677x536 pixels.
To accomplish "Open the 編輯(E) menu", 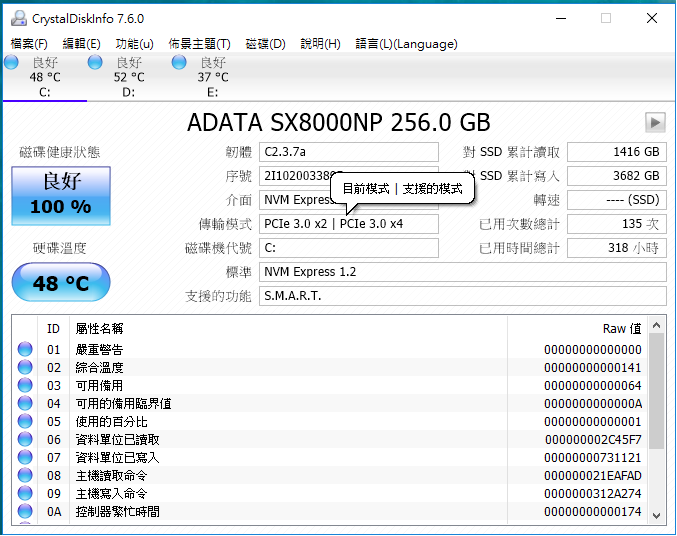I will point(81,44).
